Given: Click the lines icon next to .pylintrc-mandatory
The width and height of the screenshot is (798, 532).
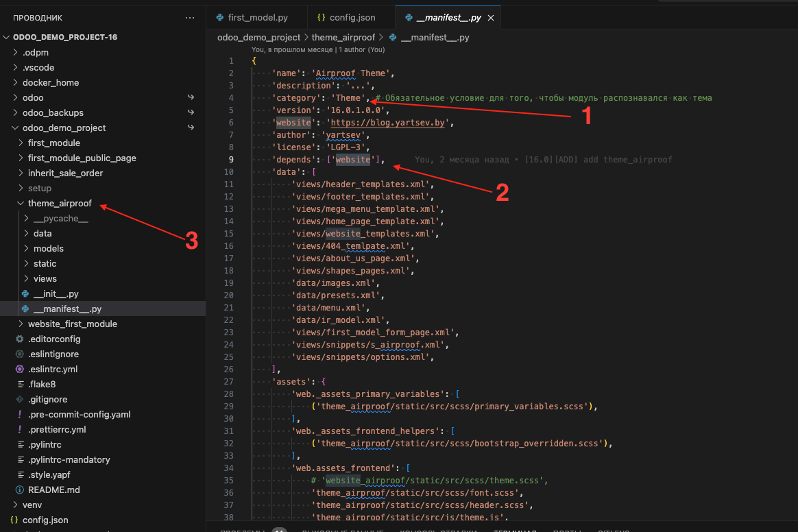Looking at the screenshot, I should point(21,460).
